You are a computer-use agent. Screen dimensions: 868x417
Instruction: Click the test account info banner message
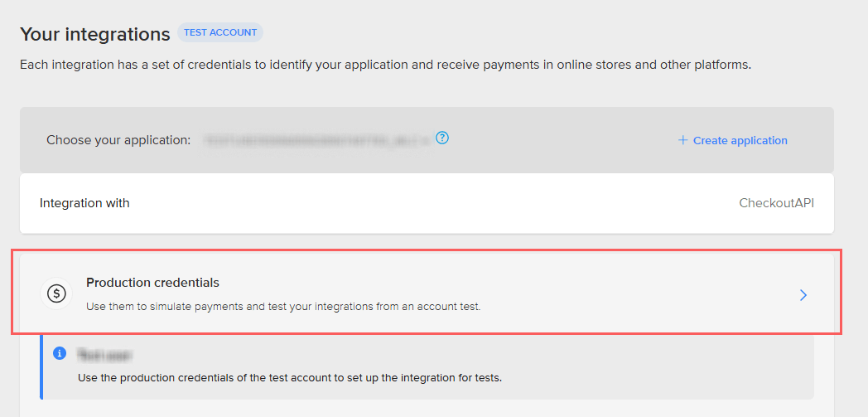(x=290, y=380)
